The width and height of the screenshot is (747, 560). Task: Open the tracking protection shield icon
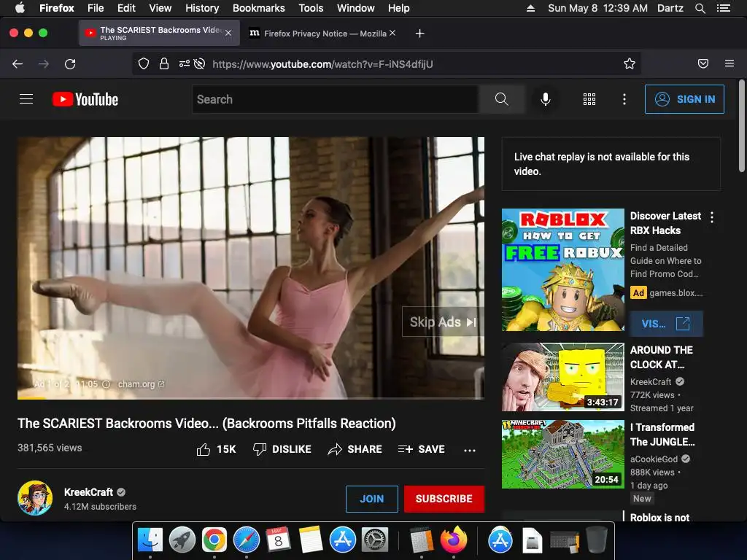coord(144,64)
